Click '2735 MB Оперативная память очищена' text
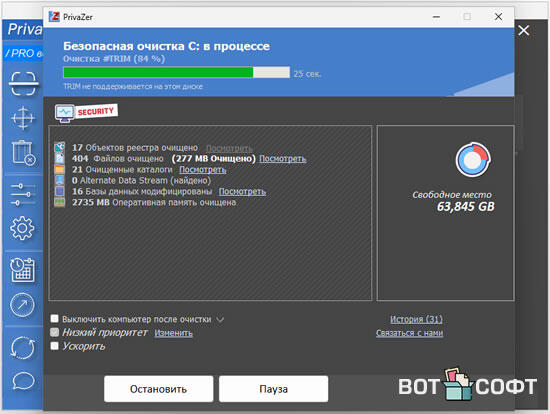The height and width of the screenshot is (414, 550). pyautogui.click(x=154, y=202)
